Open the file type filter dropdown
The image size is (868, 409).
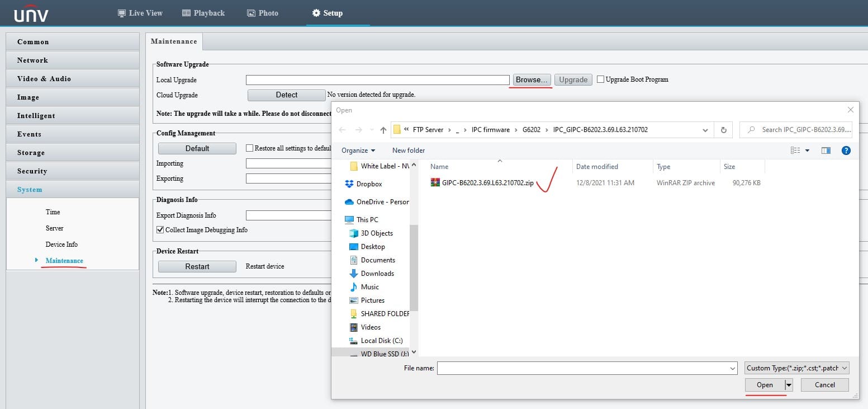click(x=797, y=368)
